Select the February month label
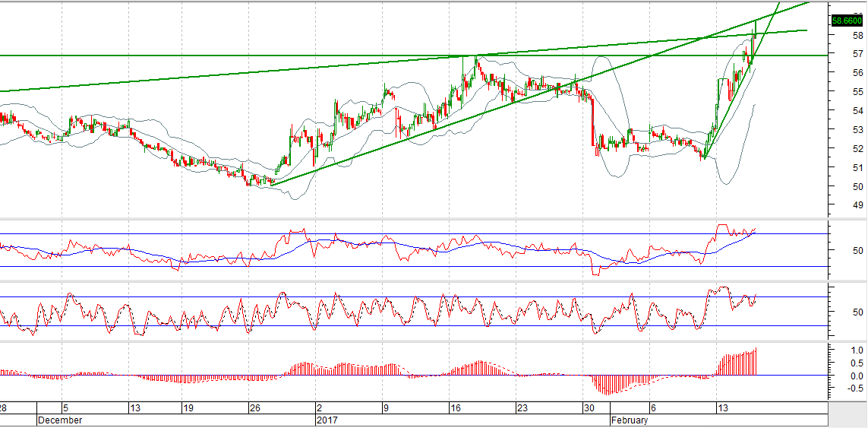Viewport: 868px width, 428px height. pos(630,420)
